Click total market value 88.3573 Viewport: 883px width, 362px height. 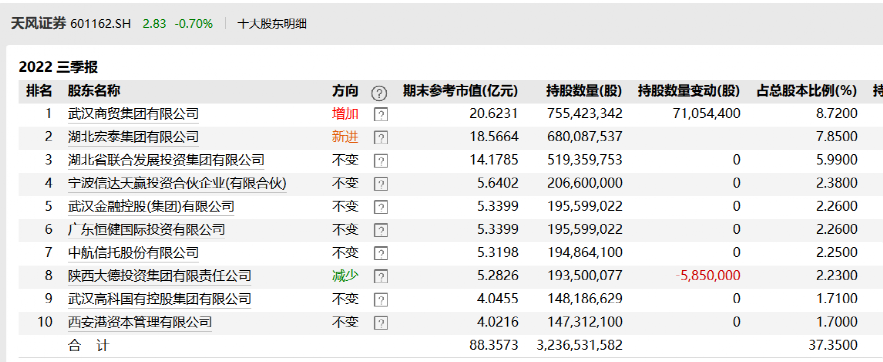(x=493, y=345)
